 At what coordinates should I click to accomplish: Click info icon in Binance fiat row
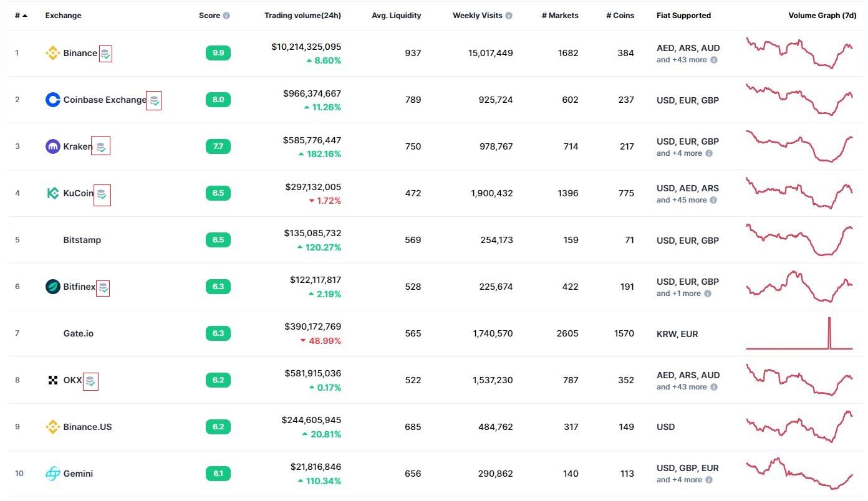tap(714, 60)
